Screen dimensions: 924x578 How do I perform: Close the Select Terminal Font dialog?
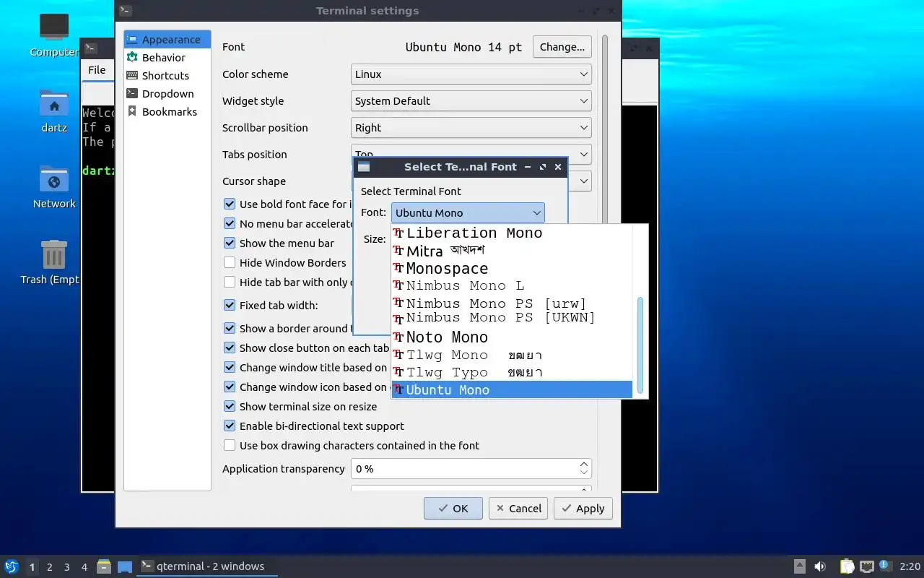pos(558,167)
